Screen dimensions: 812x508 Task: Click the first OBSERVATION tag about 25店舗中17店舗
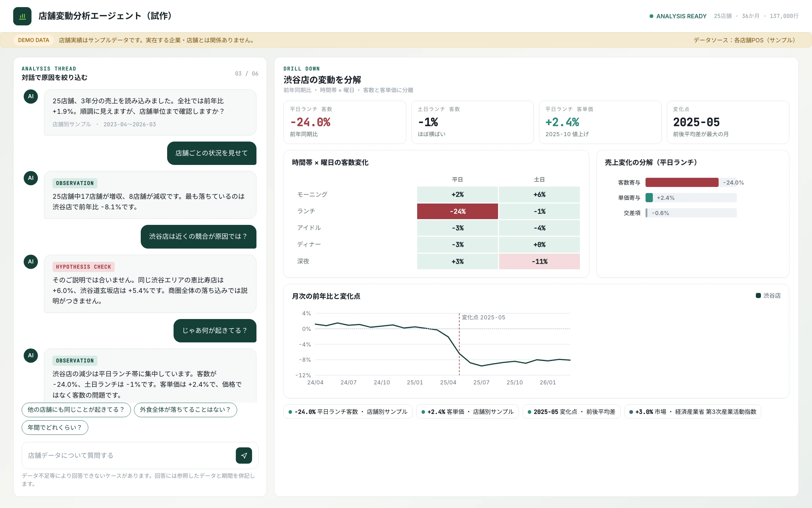(75, 183)
